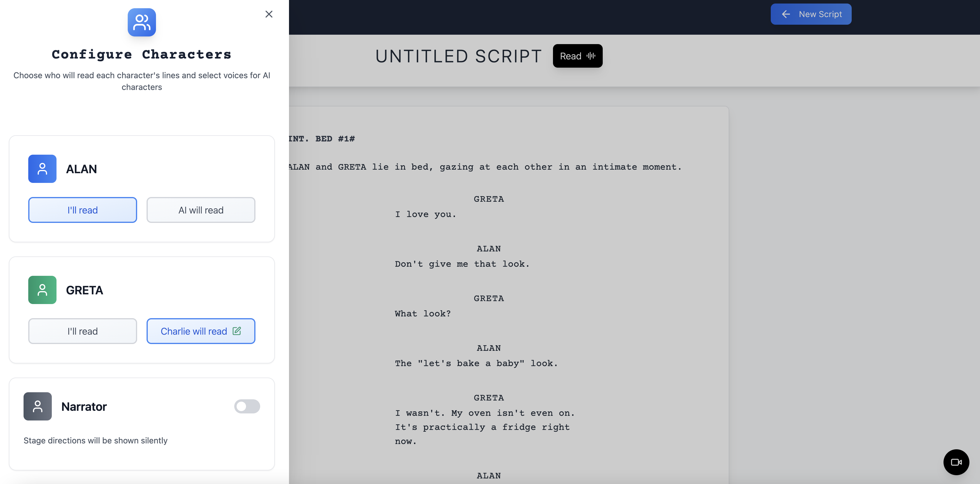Viewport: 980px width, 484px height.
Task: Select "I'll read" for ALAN
Action: tap(82, 210)
